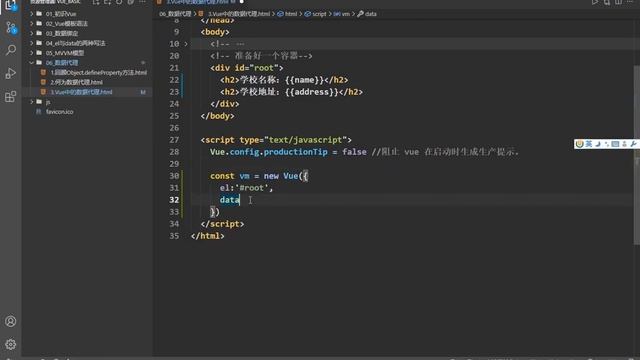Expand the js folder chevron
Image resolution: width=640 pixels, height=360 pixels.
[32, 102]
